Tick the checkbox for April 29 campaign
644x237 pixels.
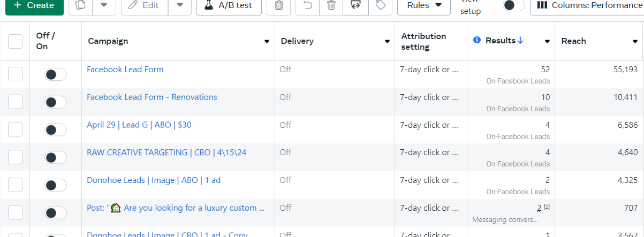coord(16,129)
